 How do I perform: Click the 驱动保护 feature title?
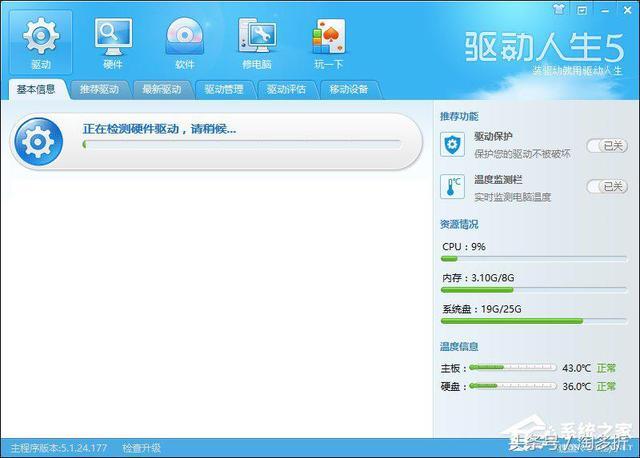click(493, 136)
